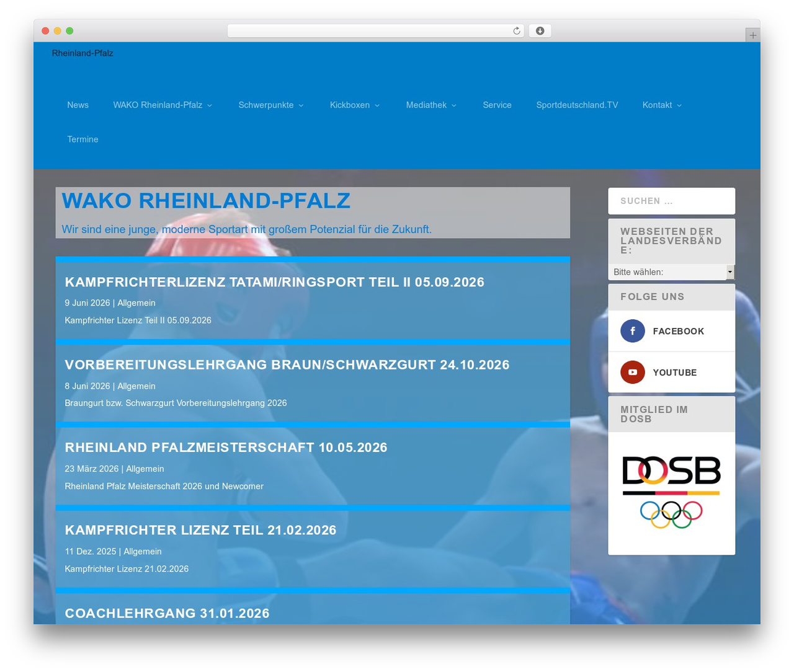Click the '23 März 2026' date

coord(92,469)
